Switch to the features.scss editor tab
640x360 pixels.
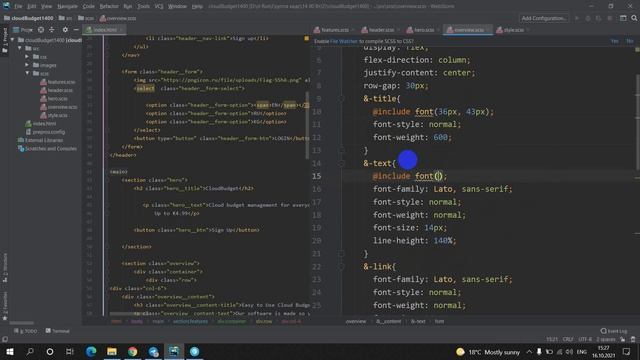pyautogui.click(x=334, y=30)
